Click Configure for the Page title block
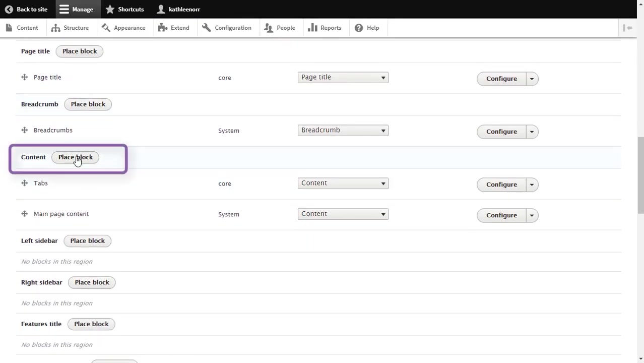 click(501, 79)
